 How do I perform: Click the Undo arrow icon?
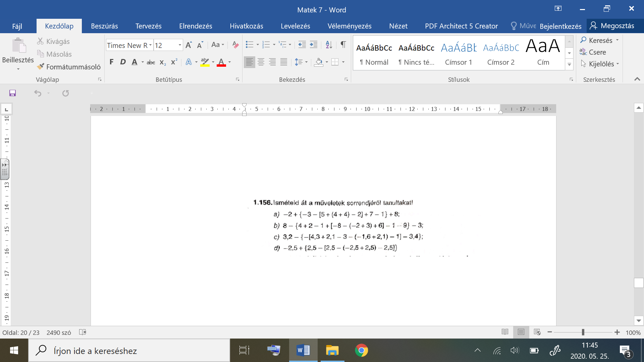pos(38,93)
